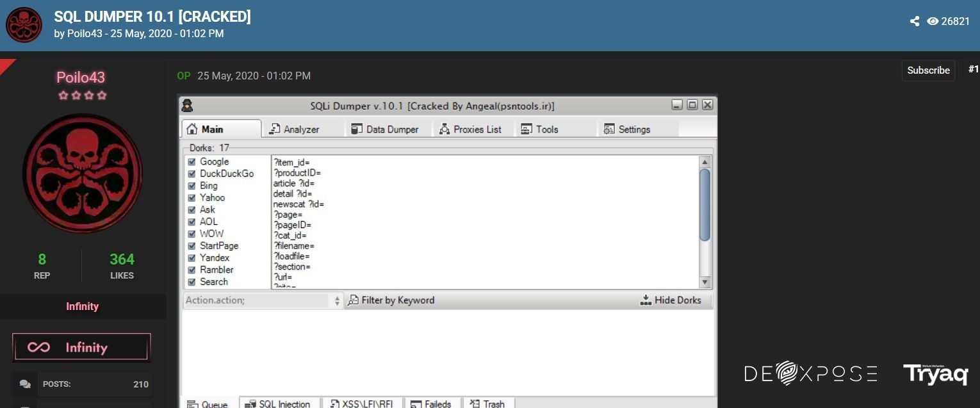Switch to the Analyzer tab

pos(294,129)
